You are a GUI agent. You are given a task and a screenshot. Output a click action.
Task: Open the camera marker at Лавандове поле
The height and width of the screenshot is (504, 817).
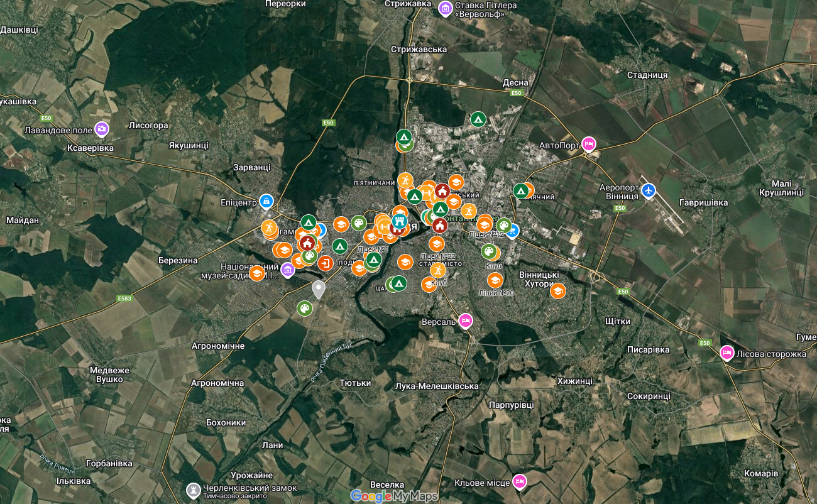(102, 129)
